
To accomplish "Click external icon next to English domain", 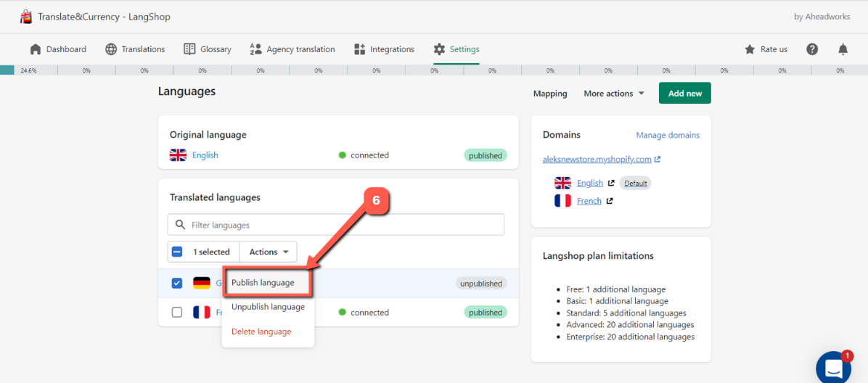I will 610,184.
